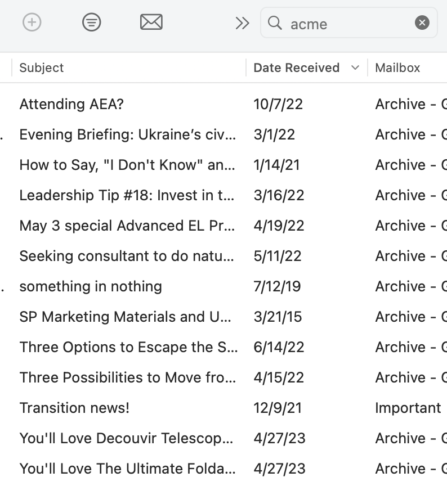The width and height of the screenshot is (447, 504).
Task: Toggle the message filter icon
Action: (92, 22)
